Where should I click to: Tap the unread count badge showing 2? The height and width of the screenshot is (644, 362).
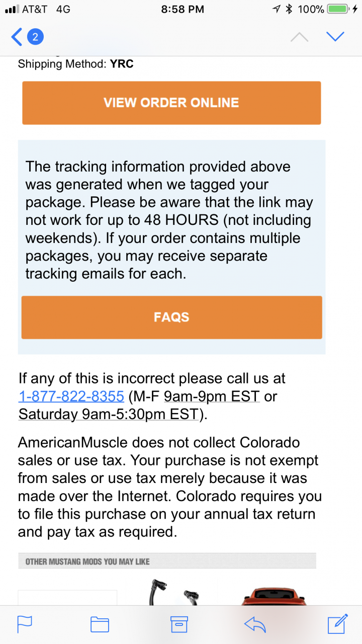click(x=35, y=37)
